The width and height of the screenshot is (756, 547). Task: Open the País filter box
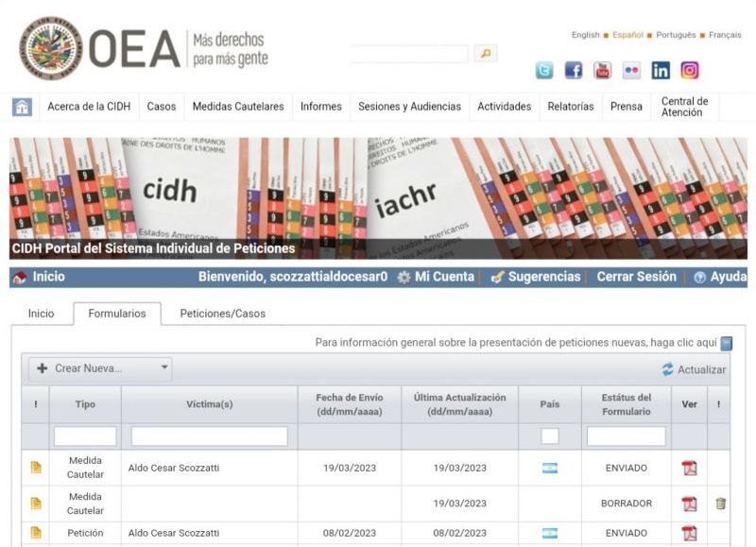[550, 436]
